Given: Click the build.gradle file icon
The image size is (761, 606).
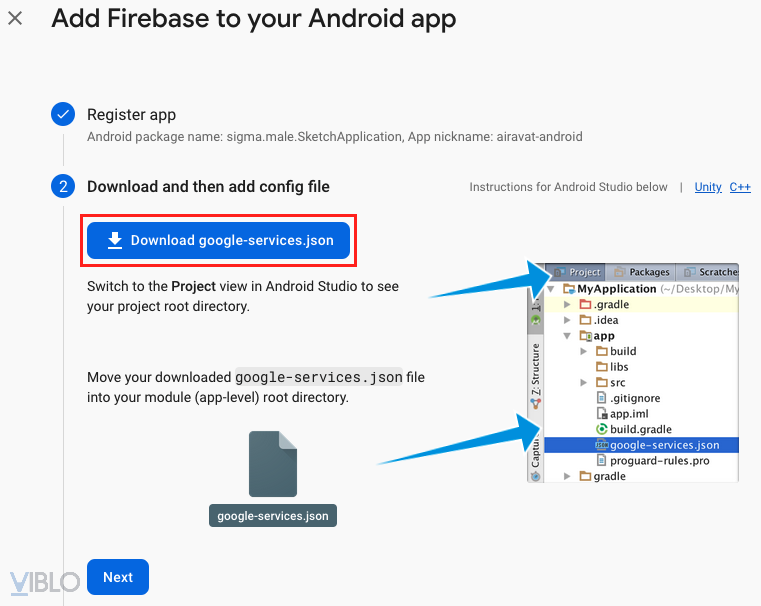Looking at the screenshot, I should tap(602, 429).
